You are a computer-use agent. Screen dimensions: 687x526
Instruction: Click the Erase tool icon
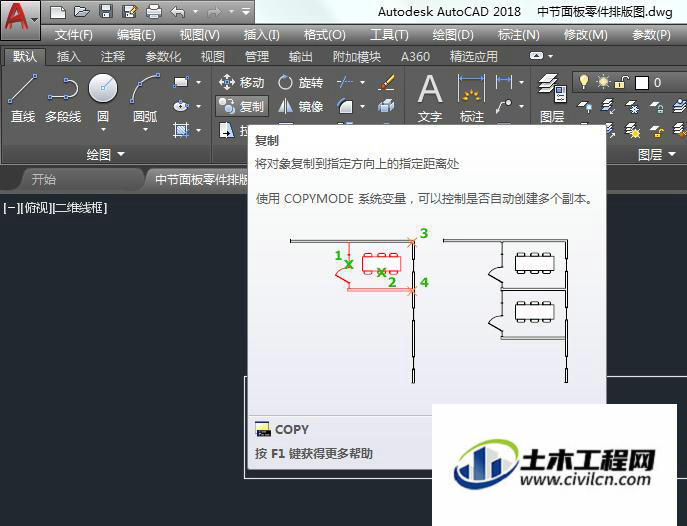pos(386,82)
